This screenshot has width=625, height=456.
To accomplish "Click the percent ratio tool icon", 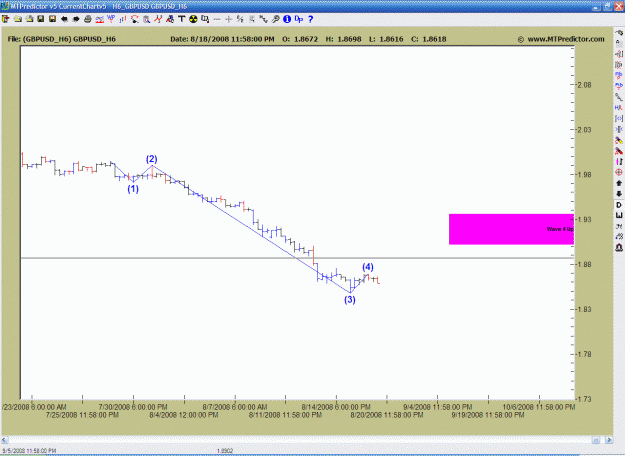I will pyautogui.click(x=240, y=19).
